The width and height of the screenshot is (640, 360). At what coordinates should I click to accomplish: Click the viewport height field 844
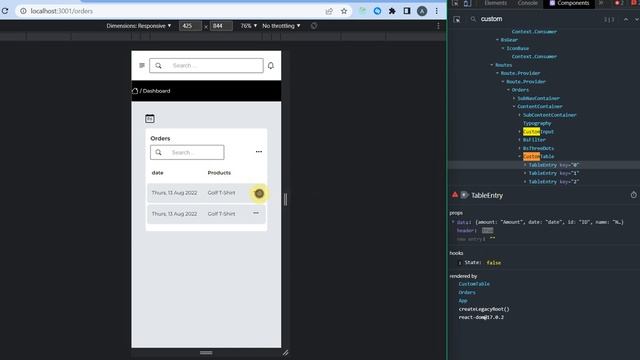pyautogui.click(x=221, y=26)
